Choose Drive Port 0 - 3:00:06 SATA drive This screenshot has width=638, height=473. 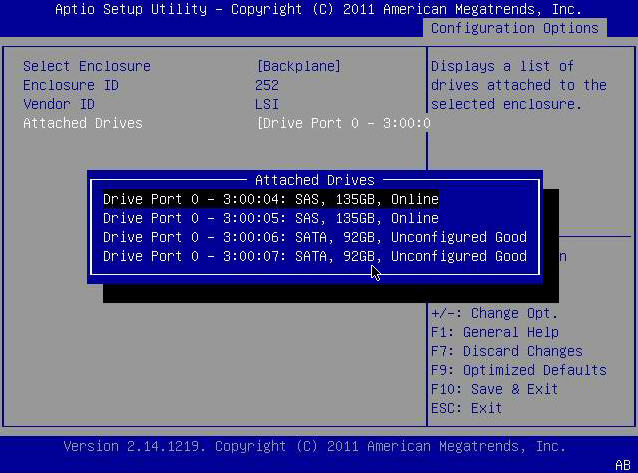315,237
